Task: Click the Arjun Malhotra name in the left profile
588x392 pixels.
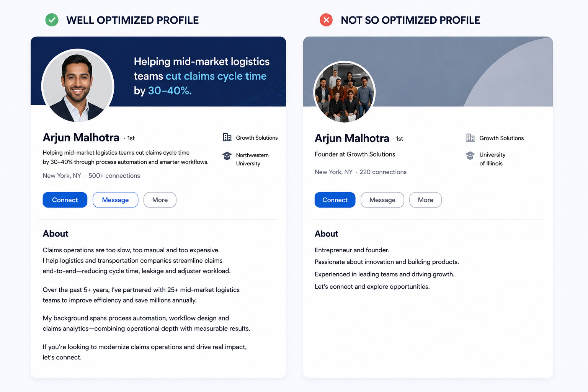Action: tap(81, 137)
